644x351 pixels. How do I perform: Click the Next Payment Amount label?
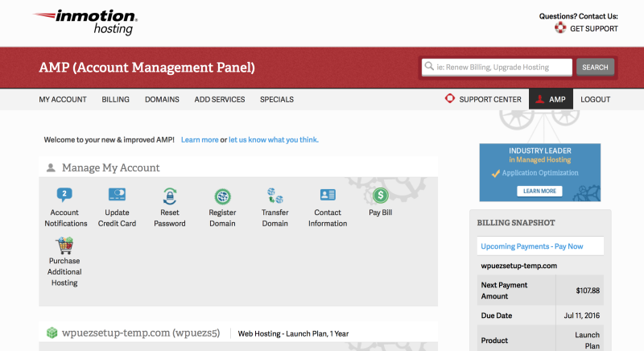[x=505, y=291]
